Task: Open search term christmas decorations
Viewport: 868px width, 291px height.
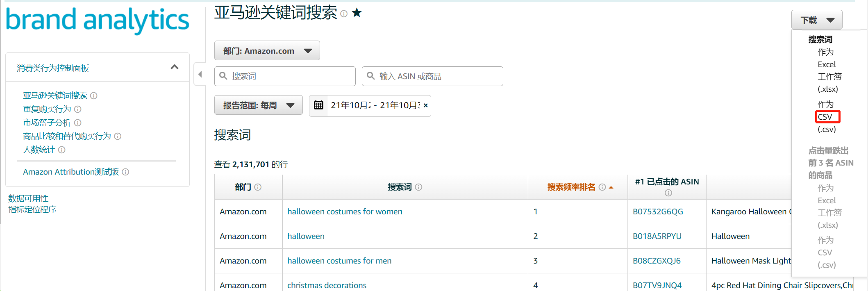Action: 327,285
